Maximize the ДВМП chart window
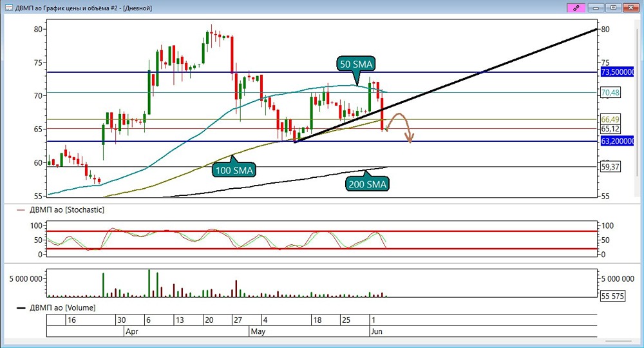 point(613,7)
